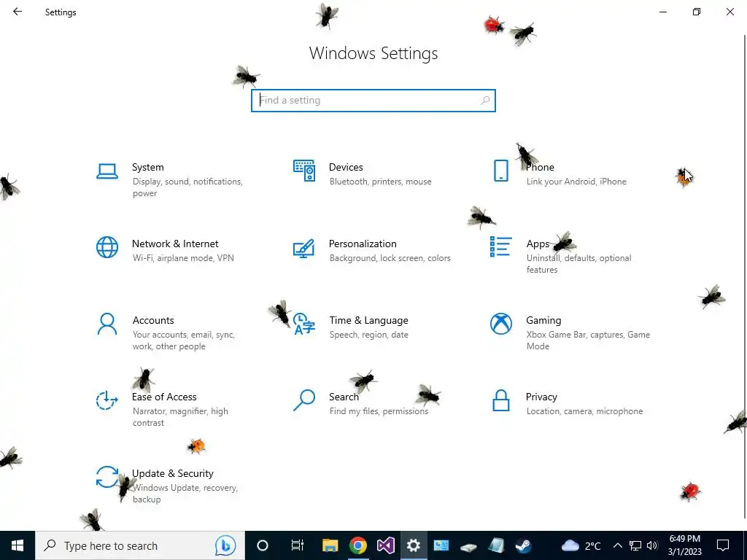Viewport: 747px width, 560px height.
Task: Open the Network & Internet globe icon
Action: pos(107,247)
